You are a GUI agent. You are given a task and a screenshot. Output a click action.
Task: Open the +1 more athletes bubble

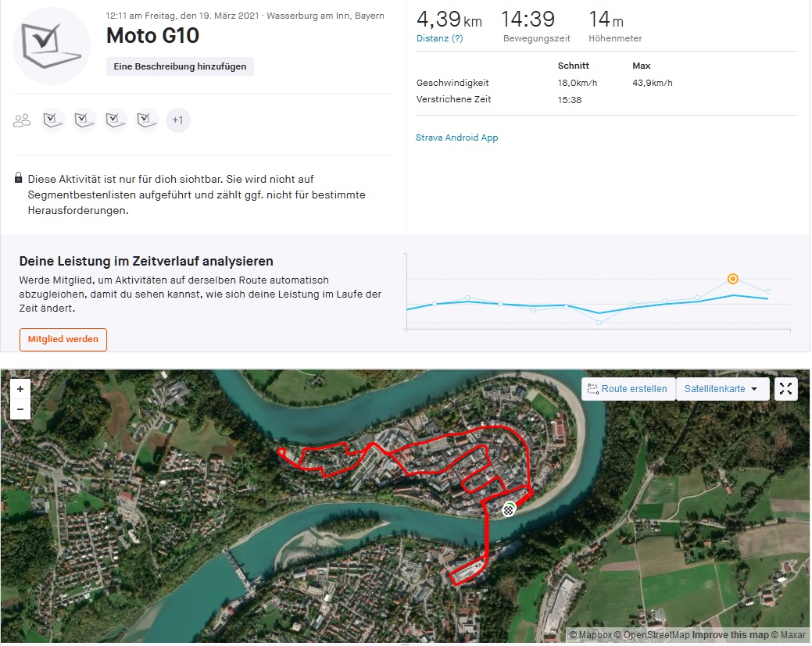[178, 120]
